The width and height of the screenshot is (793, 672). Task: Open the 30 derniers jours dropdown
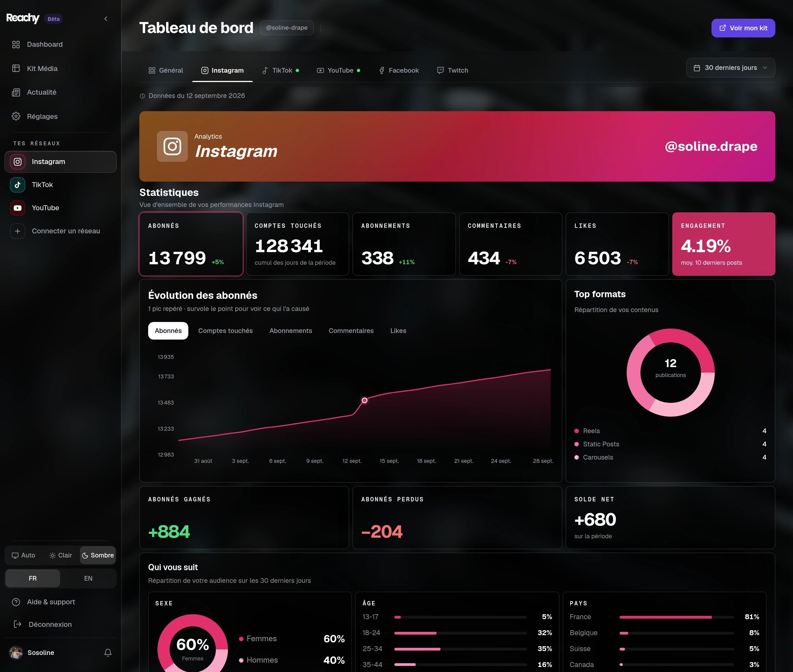click(x=730, y=68)
